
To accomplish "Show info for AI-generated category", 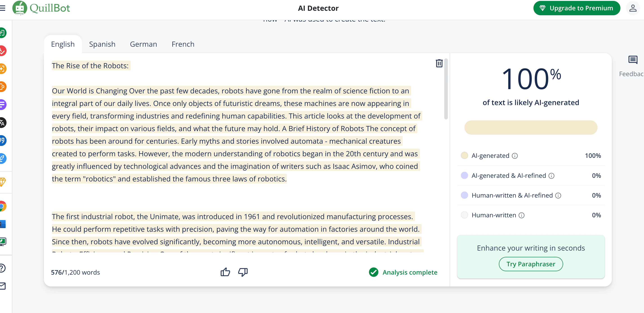I will pos(515,156).
